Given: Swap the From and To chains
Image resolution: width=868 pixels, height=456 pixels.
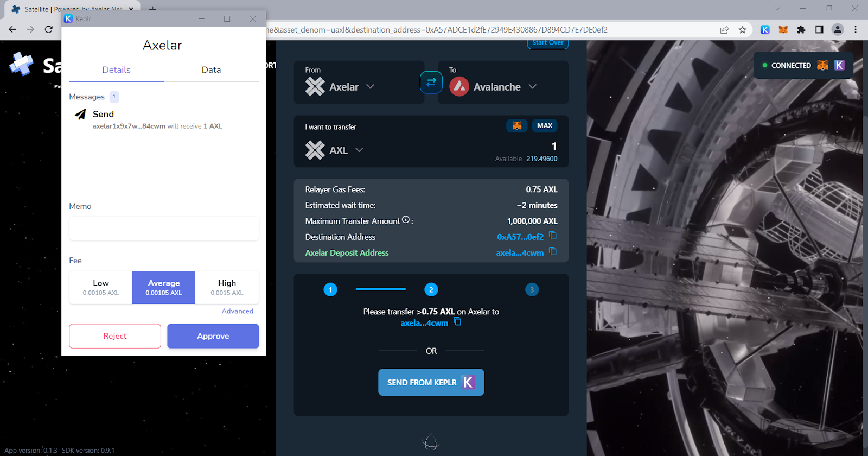Looking at the screenshot, I should click(431, 83).
